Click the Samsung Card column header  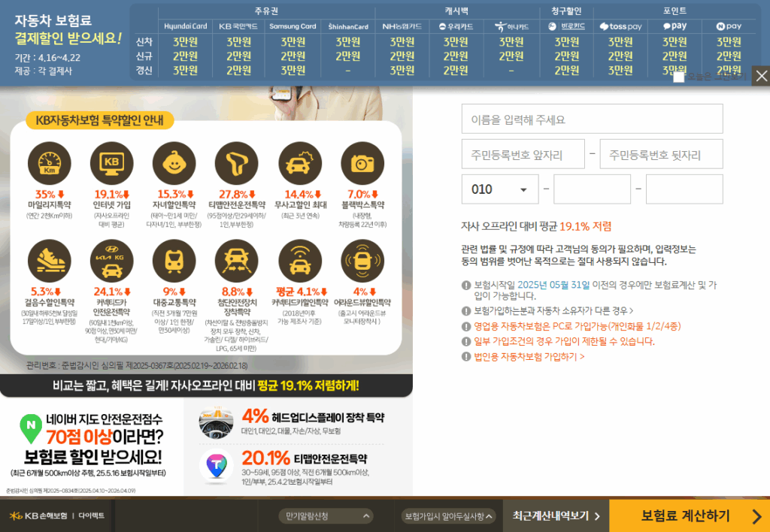click(293, 26)
